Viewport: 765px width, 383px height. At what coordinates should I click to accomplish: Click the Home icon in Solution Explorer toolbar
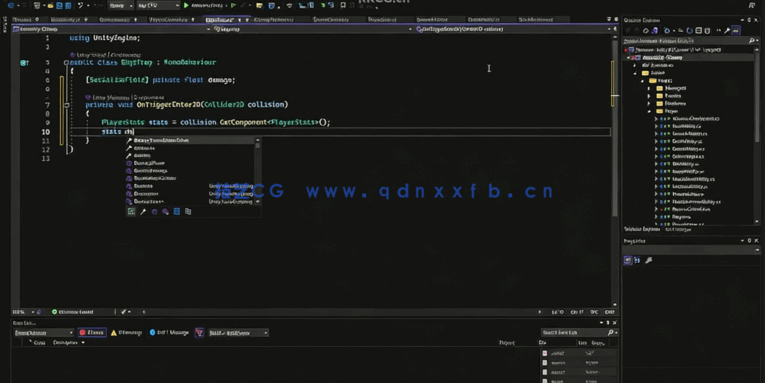coord(645,31)
